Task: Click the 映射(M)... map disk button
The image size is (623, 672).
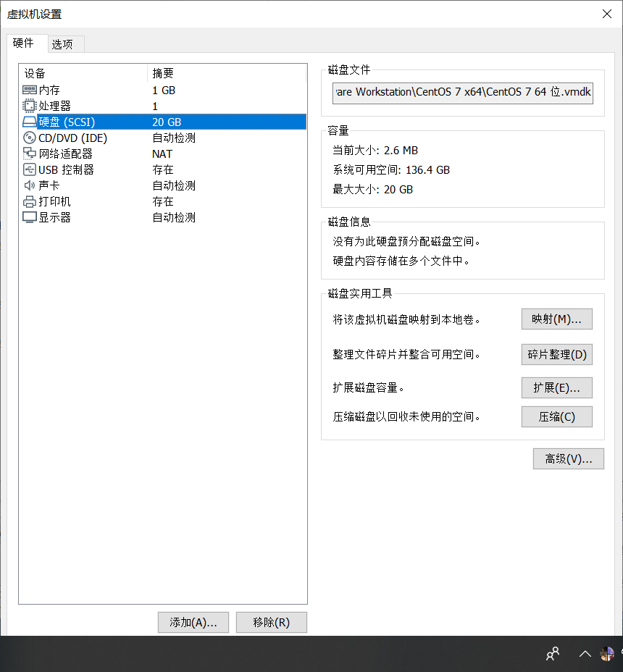Action: click(x=556, y=319)
